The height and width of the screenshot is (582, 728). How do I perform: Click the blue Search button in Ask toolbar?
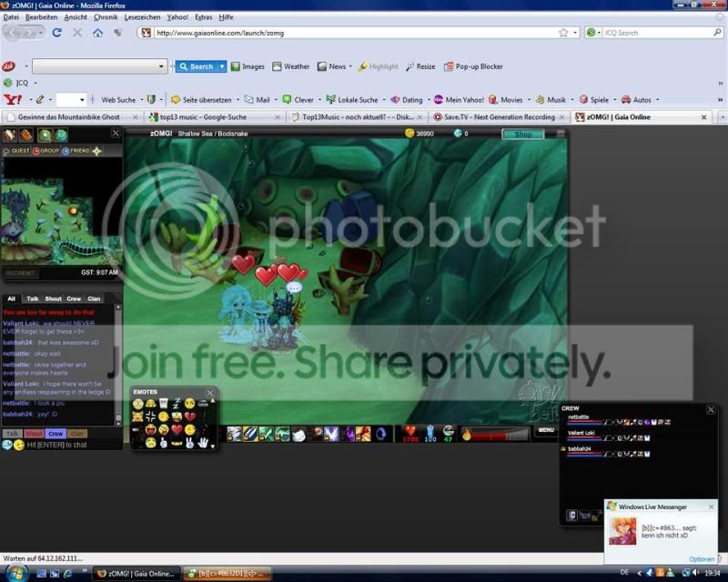click(x=197, y=66)
